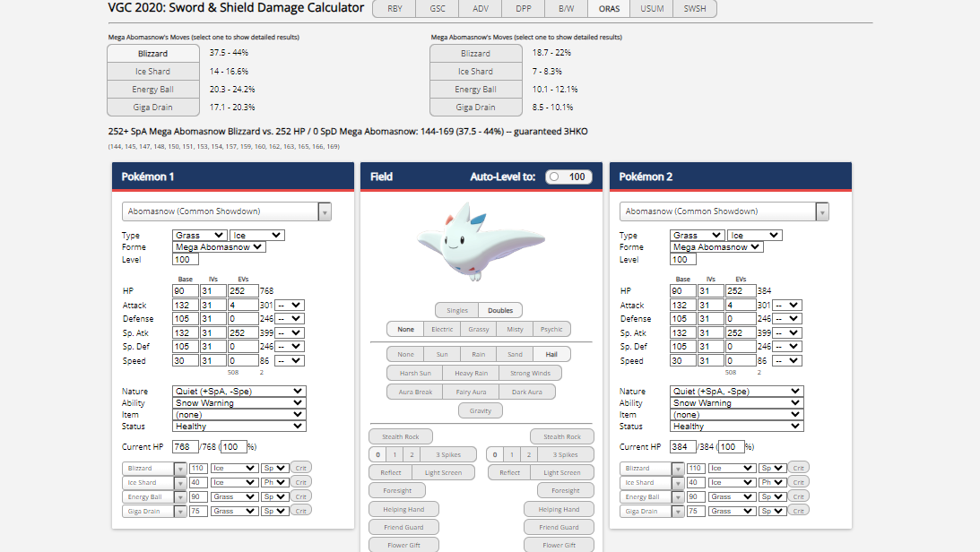This screenshot has width=980, height=552.
Task: Open the DPP generation tab
Action: [523, 9]
